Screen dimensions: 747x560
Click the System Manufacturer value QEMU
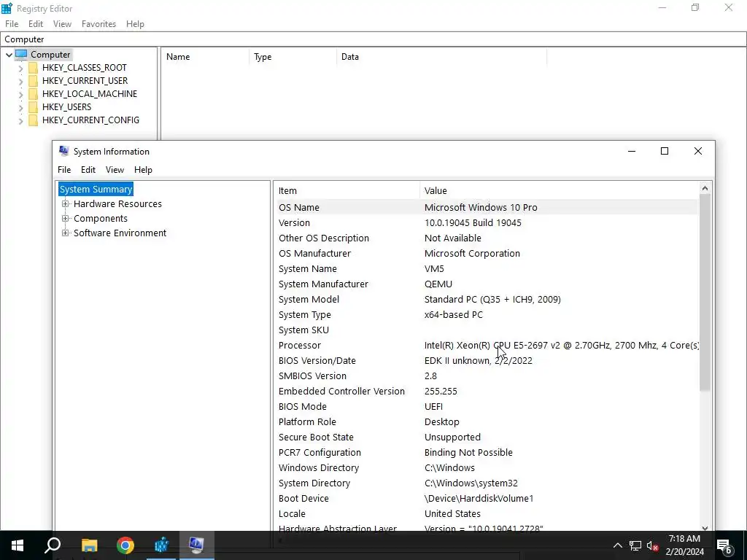click(x=438, y=284)
